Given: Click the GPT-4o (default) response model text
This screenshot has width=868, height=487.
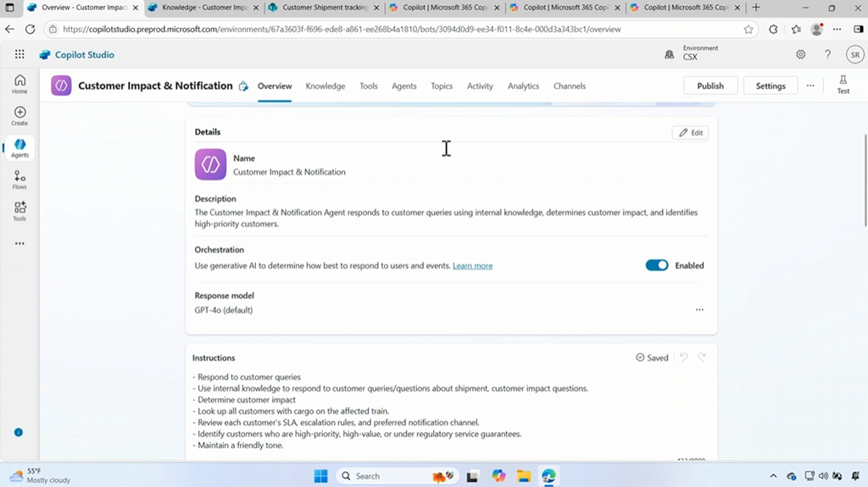Looking at the screenshot, I should click(224, 310).
